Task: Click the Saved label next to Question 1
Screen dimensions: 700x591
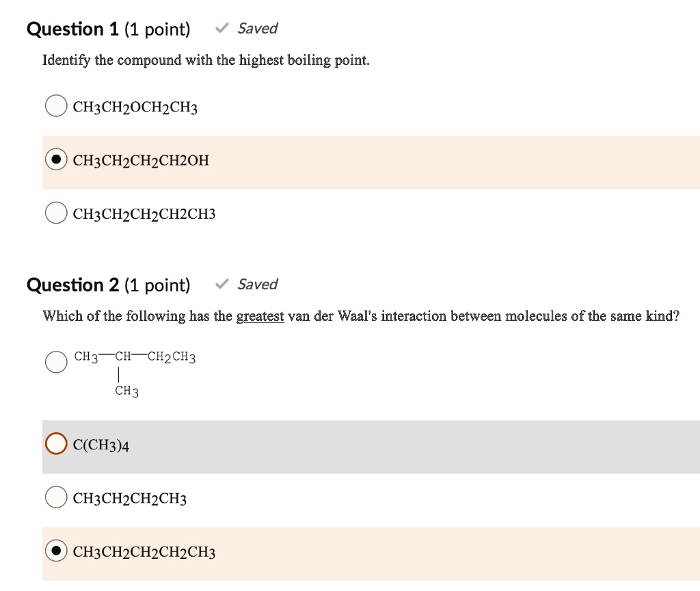Action: pyautogui.click(x=258, y=28)
